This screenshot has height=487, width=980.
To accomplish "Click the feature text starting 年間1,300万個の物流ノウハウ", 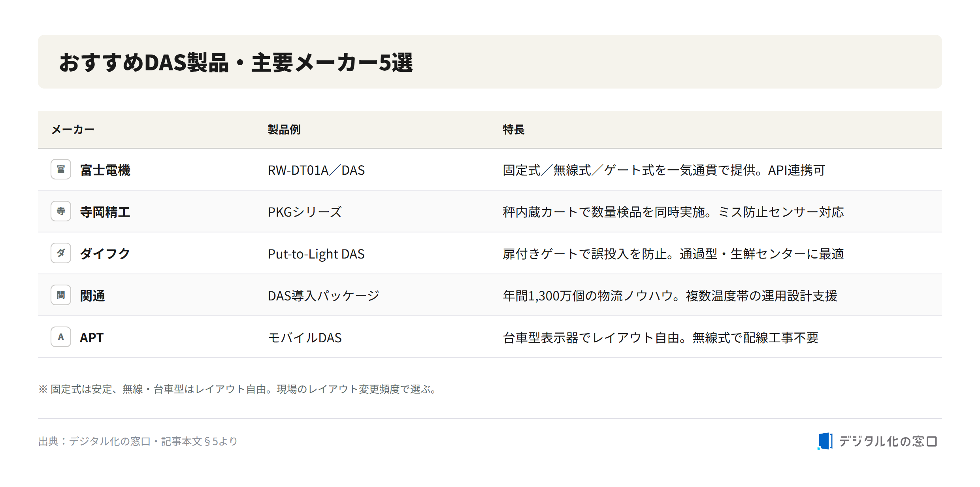I will (670, 296).
